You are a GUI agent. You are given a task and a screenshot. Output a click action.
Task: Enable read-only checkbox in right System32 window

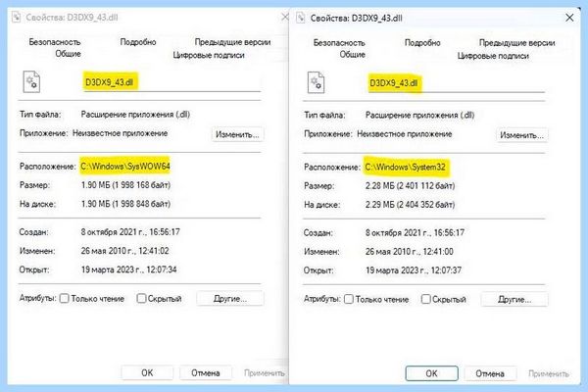click(x=349, y=299)
